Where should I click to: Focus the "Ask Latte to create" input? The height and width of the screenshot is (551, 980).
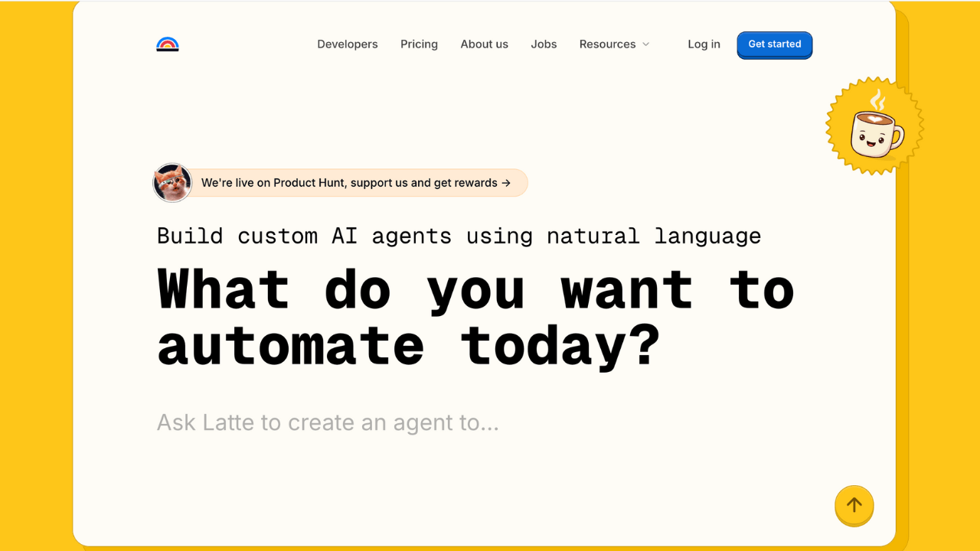(x=328, y=422)
